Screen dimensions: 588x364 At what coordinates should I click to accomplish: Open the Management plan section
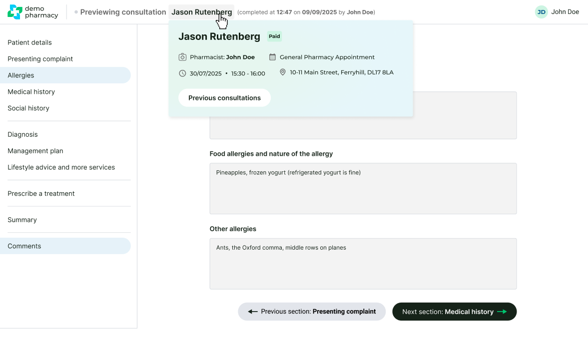click(35, 151)
